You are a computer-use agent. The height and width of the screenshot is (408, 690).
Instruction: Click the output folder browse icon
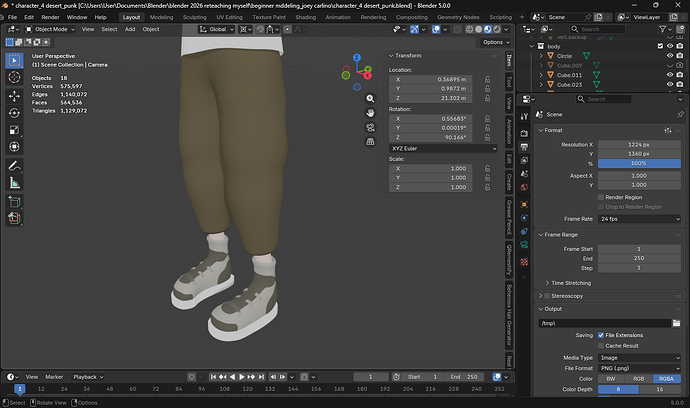click(x=676, y=323)
